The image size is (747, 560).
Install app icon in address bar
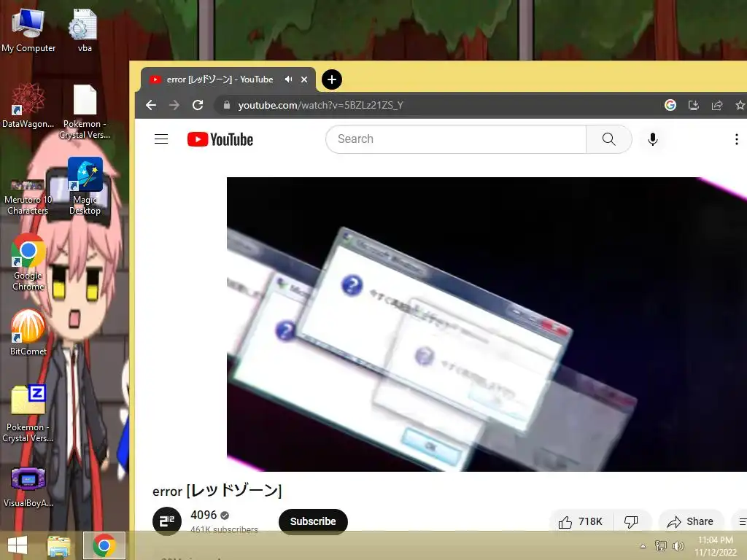tap(694, 105)
